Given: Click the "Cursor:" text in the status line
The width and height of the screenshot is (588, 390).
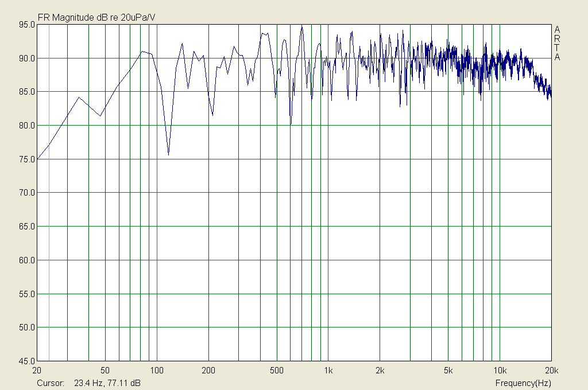Looking at the screenshot, I should pyautogui.click(x=50, y=383).
